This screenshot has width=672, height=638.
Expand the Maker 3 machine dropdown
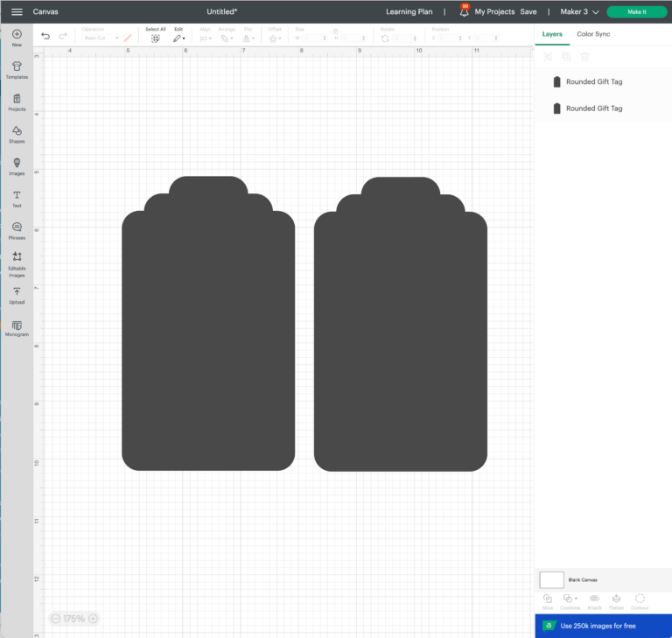[x=579, y=12]
